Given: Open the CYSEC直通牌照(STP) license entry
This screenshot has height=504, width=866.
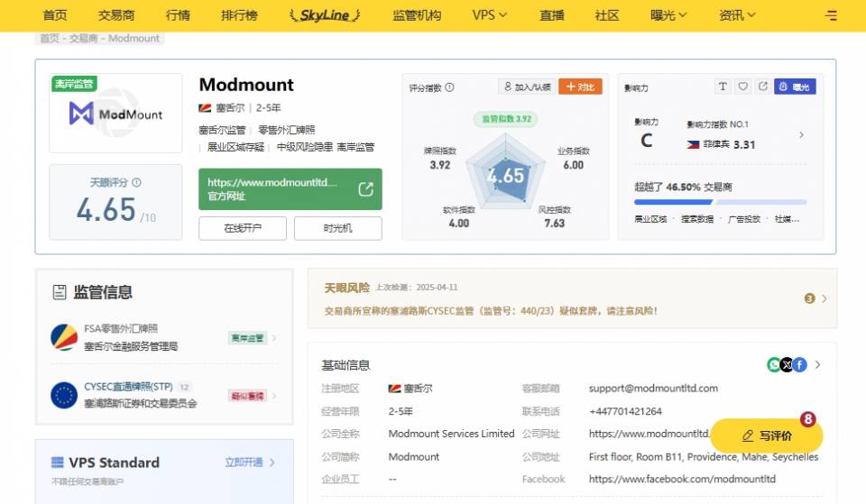Looking at the screenshot, I should tap(128, 387).
